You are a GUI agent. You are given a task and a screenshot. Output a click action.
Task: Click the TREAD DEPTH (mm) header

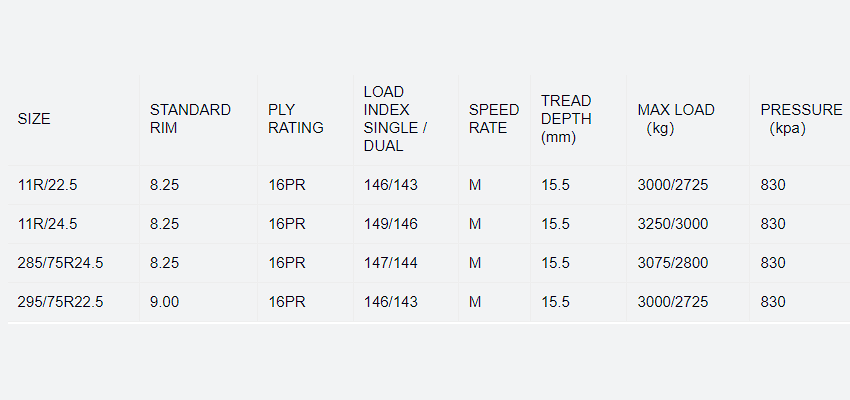pos(566,119)
